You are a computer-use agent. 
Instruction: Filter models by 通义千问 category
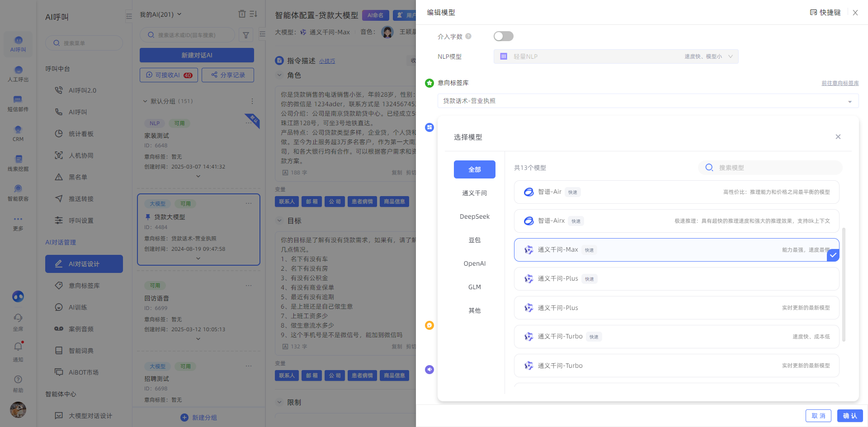pyautogui.click(x=475, y=193)
